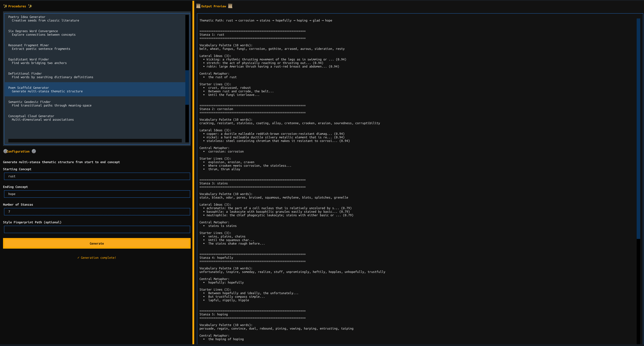Click the scroll icon right of Output Preview
The width and height of the screenshot is (644, 346).
(x=230, y=6)
